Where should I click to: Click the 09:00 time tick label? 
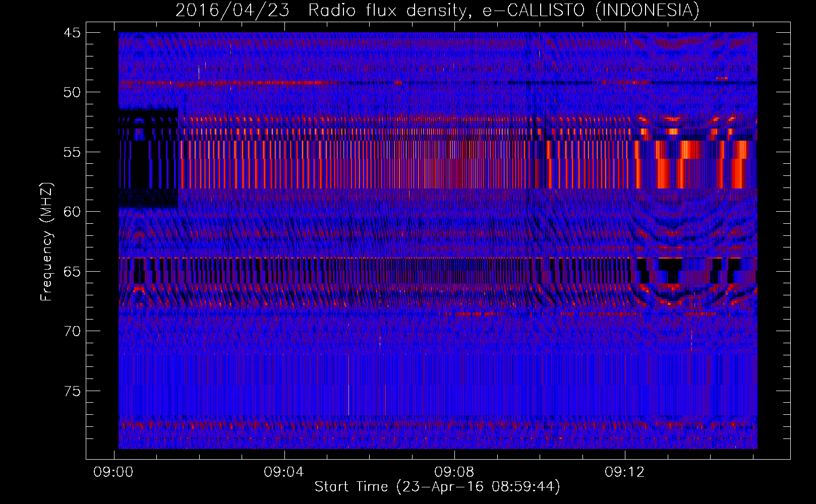113,472
